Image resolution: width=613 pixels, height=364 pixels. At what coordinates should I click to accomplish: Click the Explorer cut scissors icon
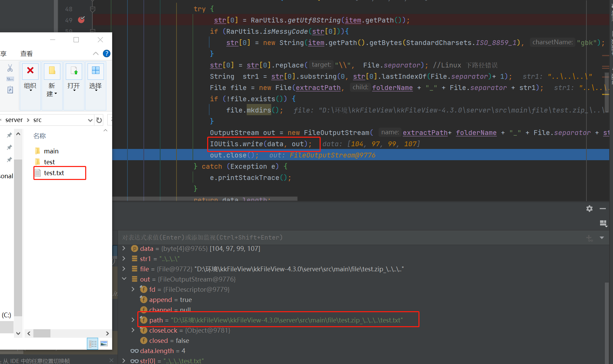10,68
